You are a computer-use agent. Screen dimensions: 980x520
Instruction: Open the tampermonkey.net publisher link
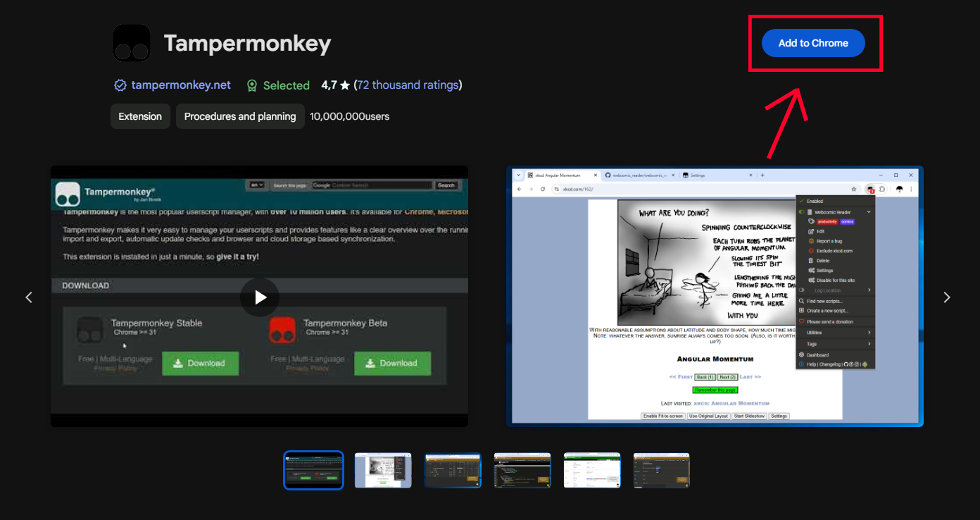(x=181, y=85)
